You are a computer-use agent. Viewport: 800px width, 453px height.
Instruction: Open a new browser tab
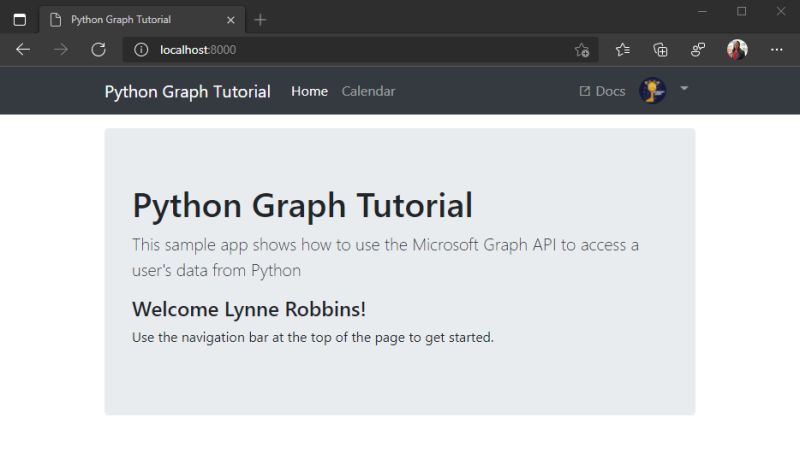pyautogui.click(x=260, y=20)
